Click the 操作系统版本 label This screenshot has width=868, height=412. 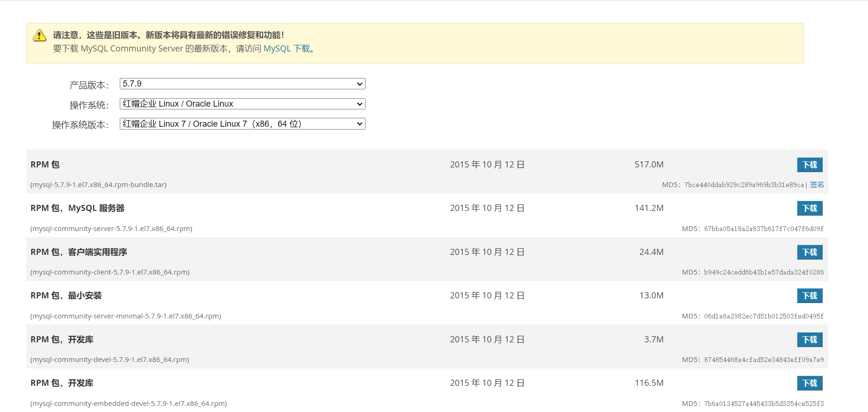point(80,125)
